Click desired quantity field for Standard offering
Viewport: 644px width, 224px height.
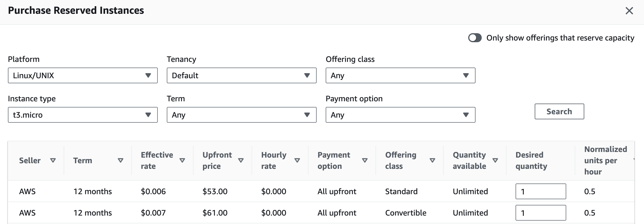tap(540, 191)
